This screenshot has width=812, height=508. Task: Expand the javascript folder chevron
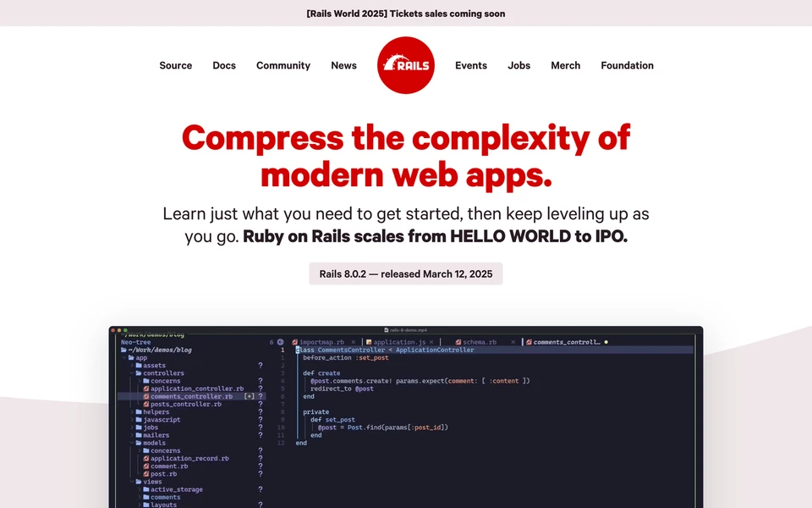point(132,420)
